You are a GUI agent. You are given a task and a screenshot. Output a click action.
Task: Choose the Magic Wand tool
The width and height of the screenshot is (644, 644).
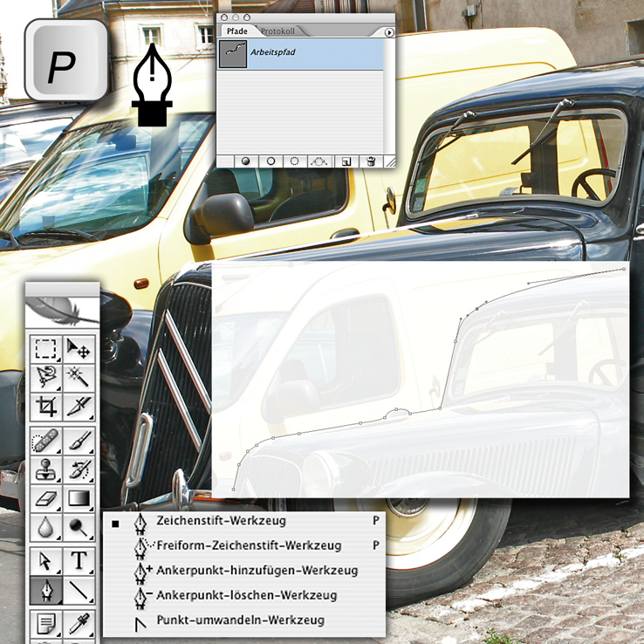[79, 377]
